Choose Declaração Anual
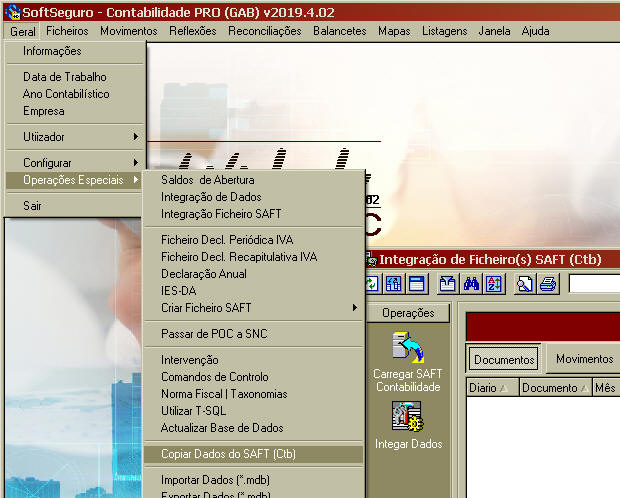The height and width of the screenshot is (498, 620). click(253, 274)
